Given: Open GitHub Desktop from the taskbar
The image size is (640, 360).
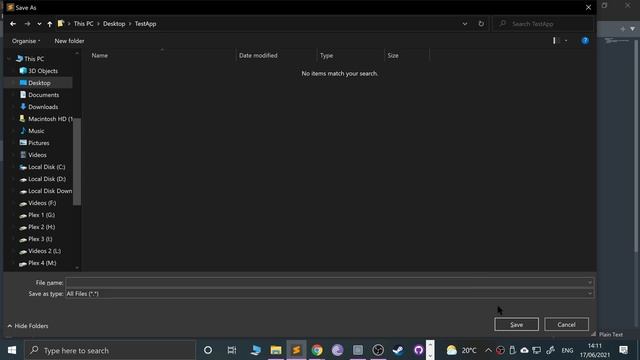Looking at the screenshot, I should point(418,350).
